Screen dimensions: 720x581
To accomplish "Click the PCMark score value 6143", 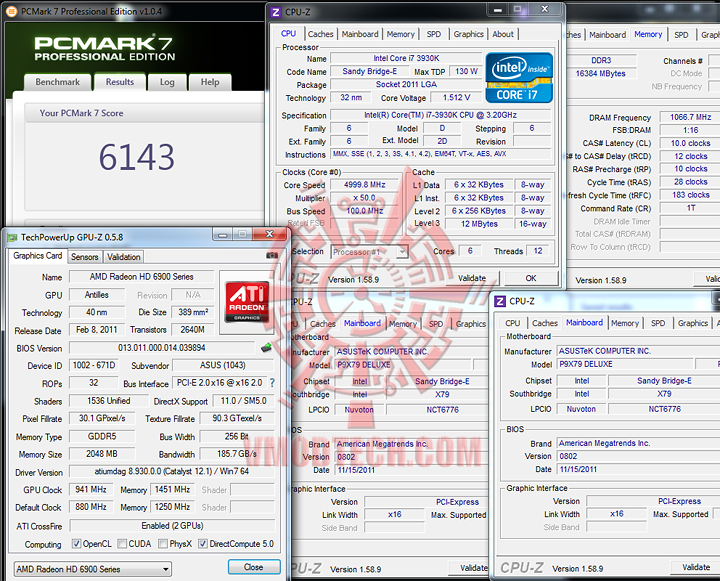I will click(x=136, y=157).
